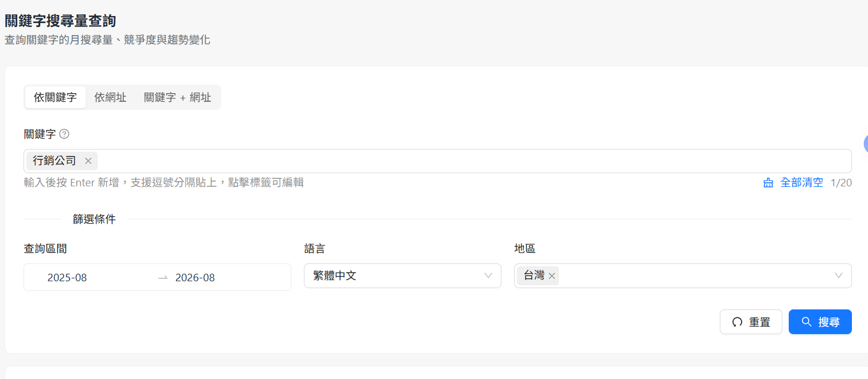Click the 篩選條件 section heading
This screenshot has height=379, width=868.
coord(94,219)
